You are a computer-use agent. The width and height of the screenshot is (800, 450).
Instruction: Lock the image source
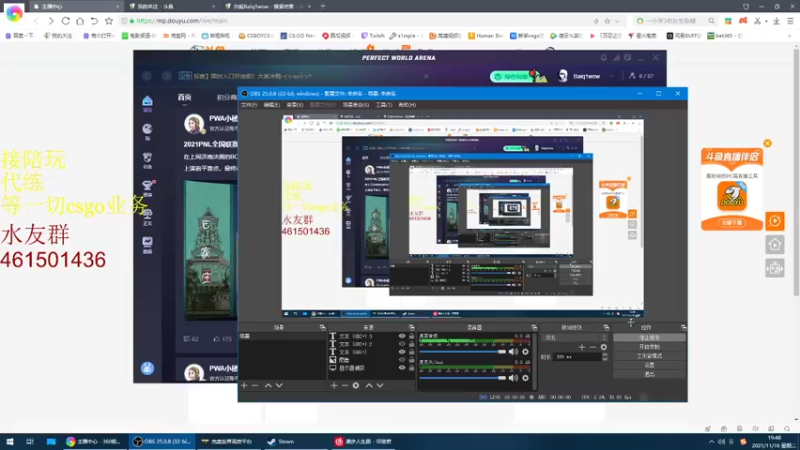pos(411,360)
